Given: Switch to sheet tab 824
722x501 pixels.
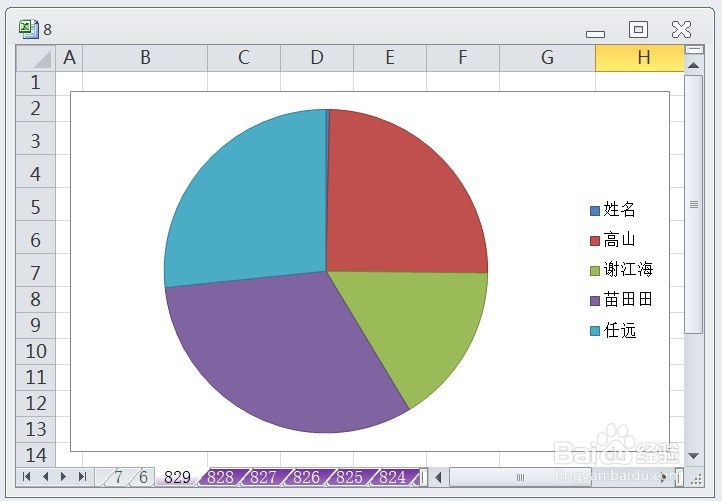Looking at the screenshot, I should [x=393, y=477].
